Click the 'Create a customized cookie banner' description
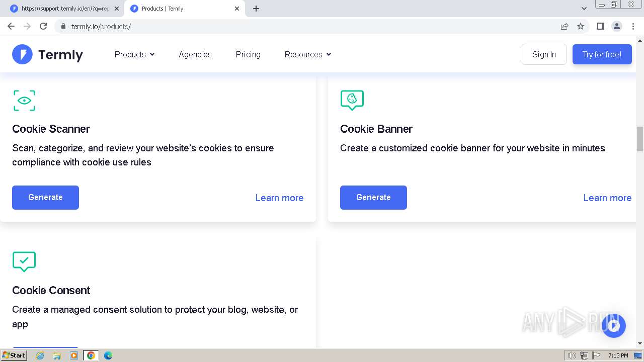Viewport: 644px width, 362px height. point(472,148)
